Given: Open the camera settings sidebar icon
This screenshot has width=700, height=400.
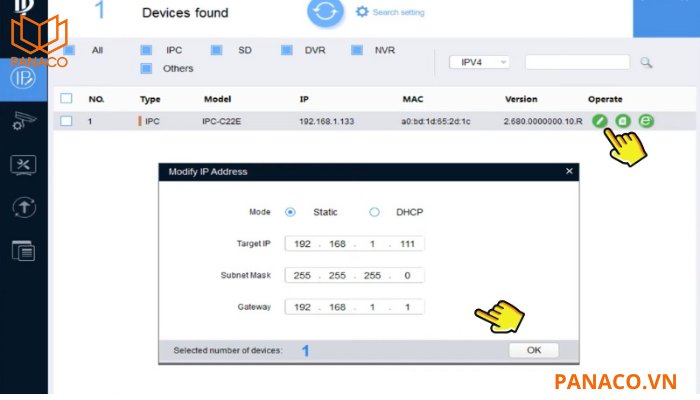Looking at the screenshot, I should tap(24, 121).
